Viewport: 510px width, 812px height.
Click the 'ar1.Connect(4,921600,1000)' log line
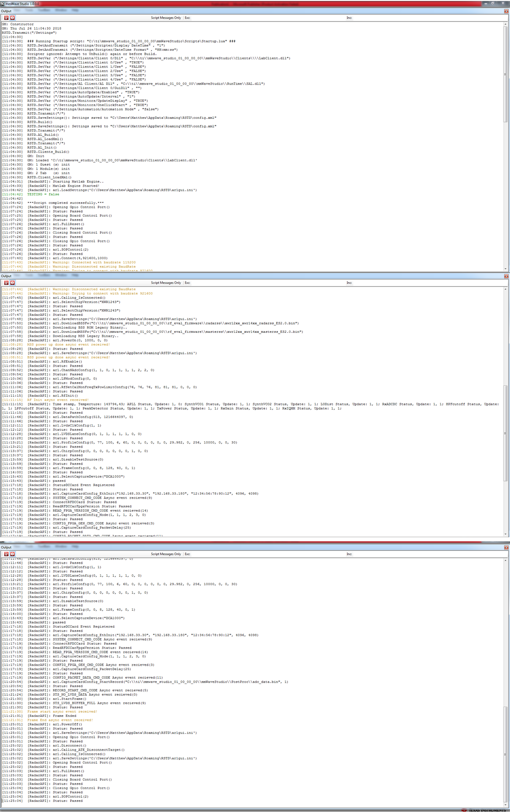coord(55,258)
